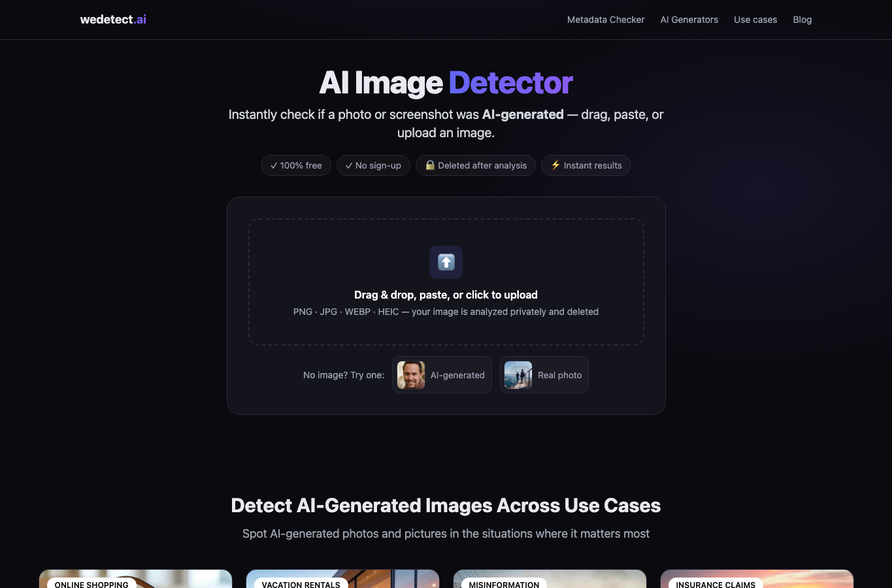
Task: Click the Instant results badge
Action: point(586,165)
